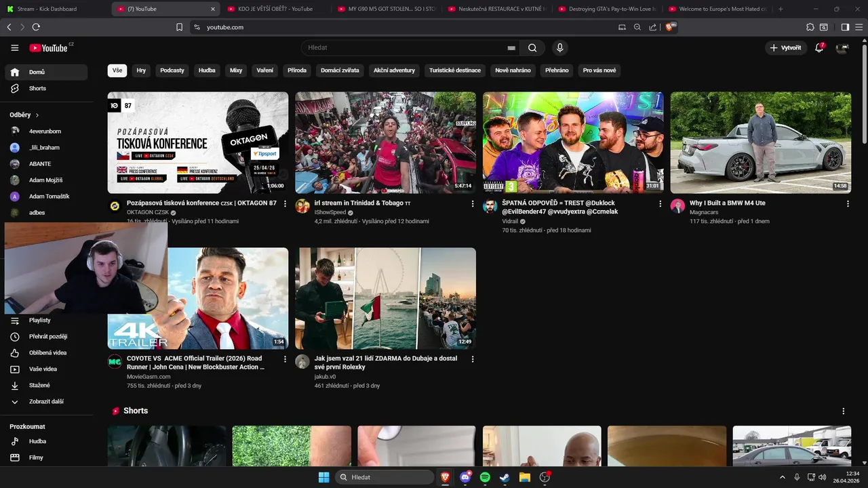This screenshot has height=488, width=868.
Task: Start voice search with microphone icon
Action: click(x=559, y=47)
